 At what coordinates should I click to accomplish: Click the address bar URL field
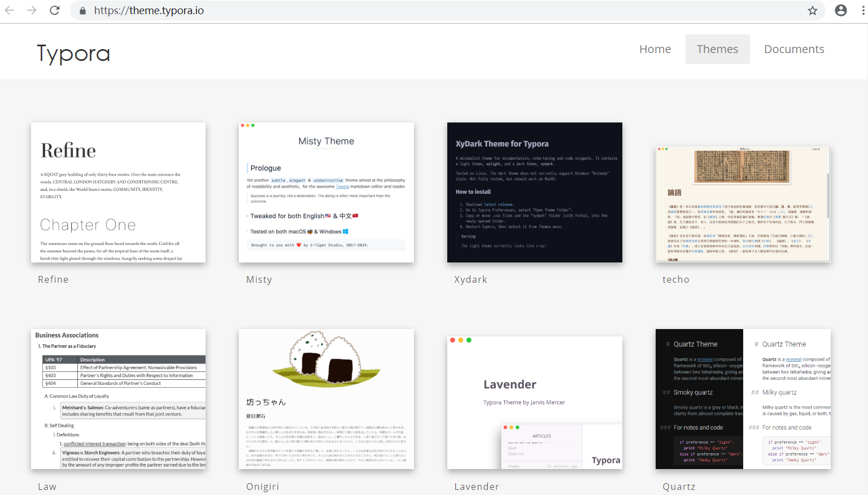(447, 10)
